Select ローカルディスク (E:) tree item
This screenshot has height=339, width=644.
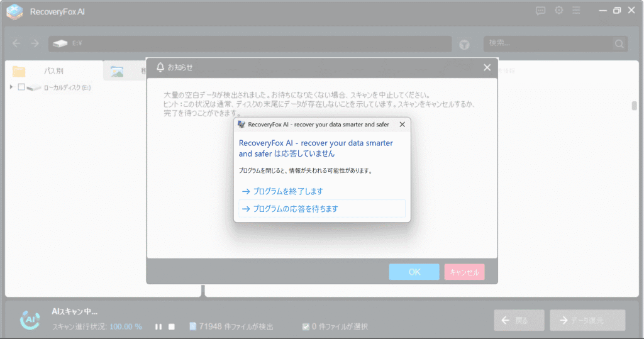pos(67,87)
